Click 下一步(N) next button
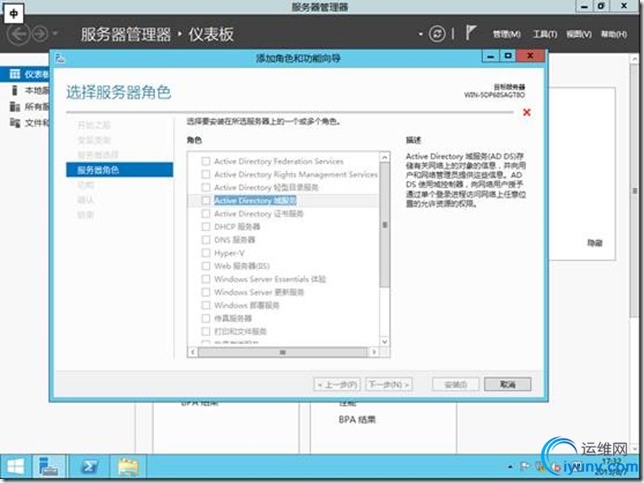The width and height of the screenshot is (644, 483). pyautogui.click(x=389, y=384)
